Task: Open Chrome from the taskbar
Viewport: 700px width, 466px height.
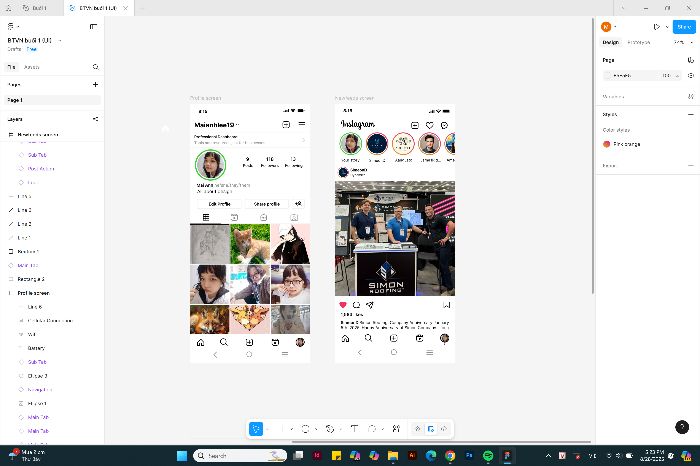Action: pos(450,456)
